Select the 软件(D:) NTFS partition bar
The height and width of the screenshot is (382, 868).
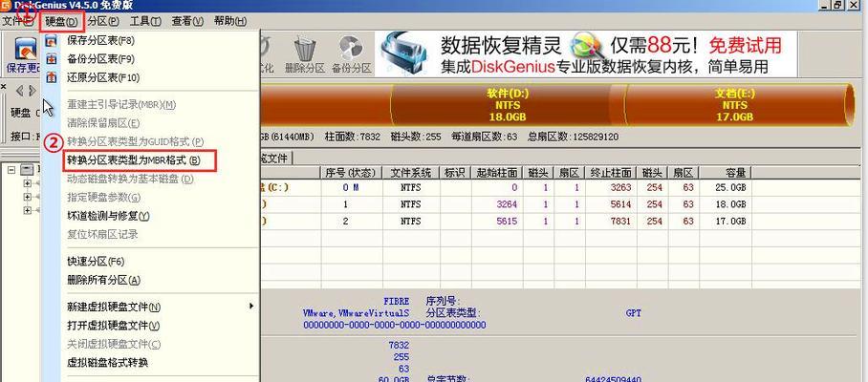click(x=508, y=105)
